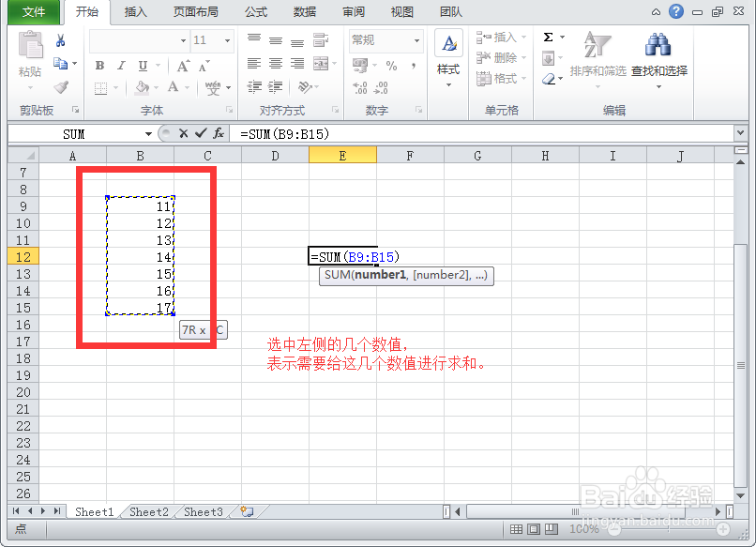Click the fx insert function icon

coord(219,134)
